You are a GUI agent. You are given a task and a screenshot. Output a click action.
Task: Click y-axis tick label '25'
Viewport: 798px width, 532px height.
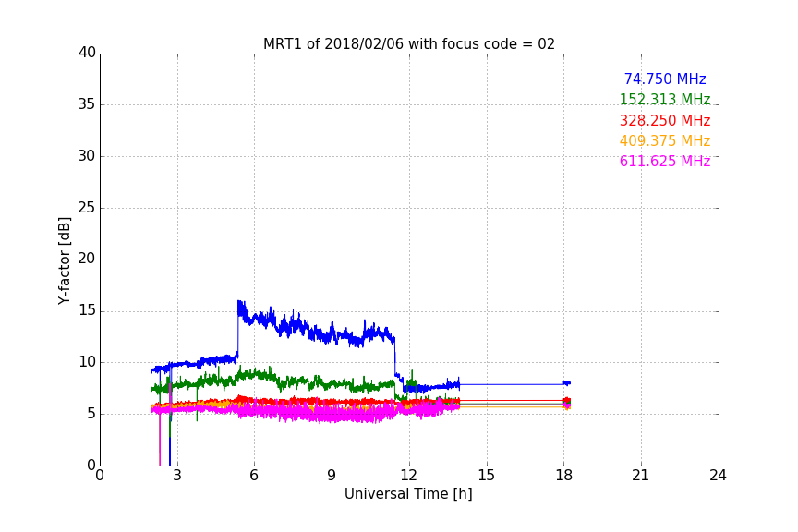coord(87,208)
